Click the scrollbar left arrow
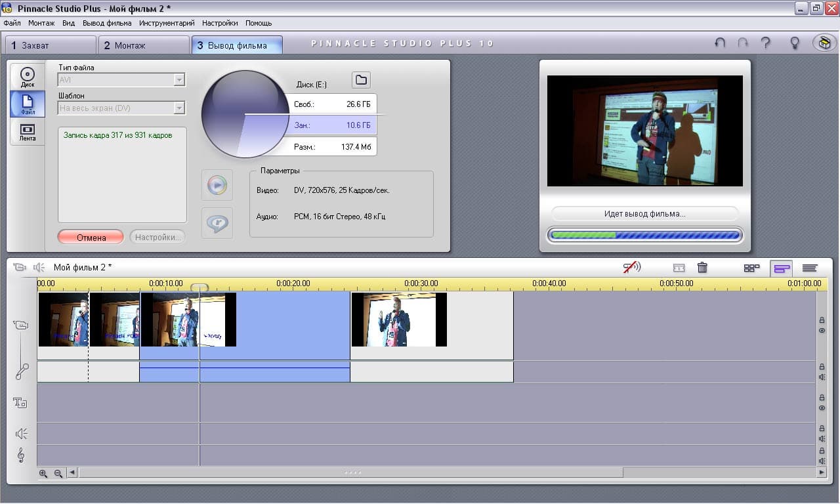This screenshot has width=840, height=504. point(72,472)
